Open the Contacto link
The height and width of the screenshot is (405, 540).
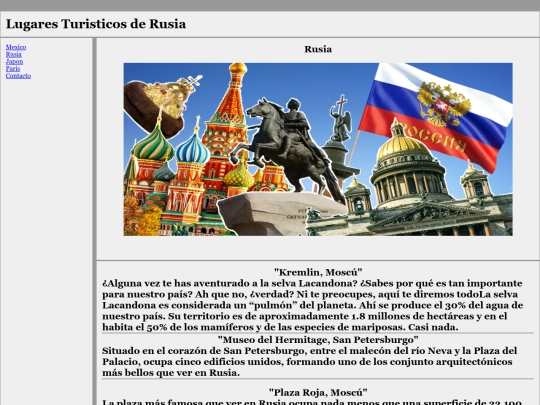18,76
